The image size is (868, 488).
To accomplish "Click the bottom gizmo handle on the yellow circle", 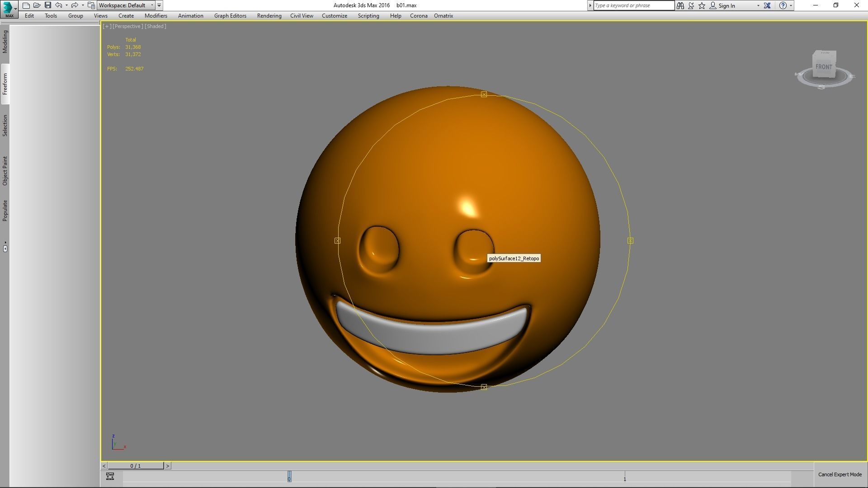I will (484, 387).
